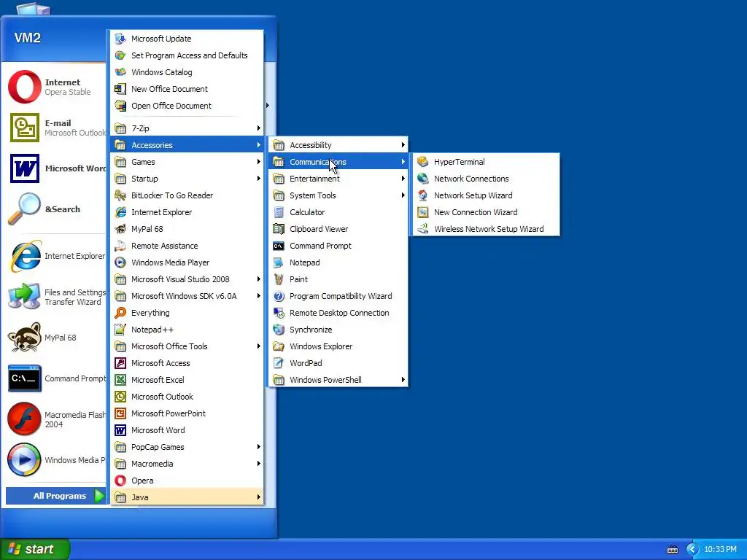This screenshot has height=560, width=747.
Task: Expand the Startup submenu
Action: 187,179
